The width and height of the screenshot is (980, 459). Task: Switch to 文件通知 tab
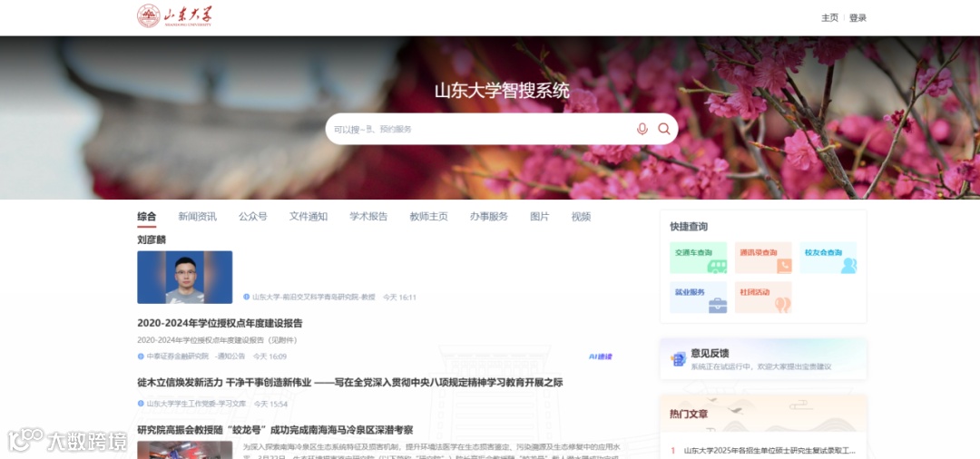tap(309, 217)
